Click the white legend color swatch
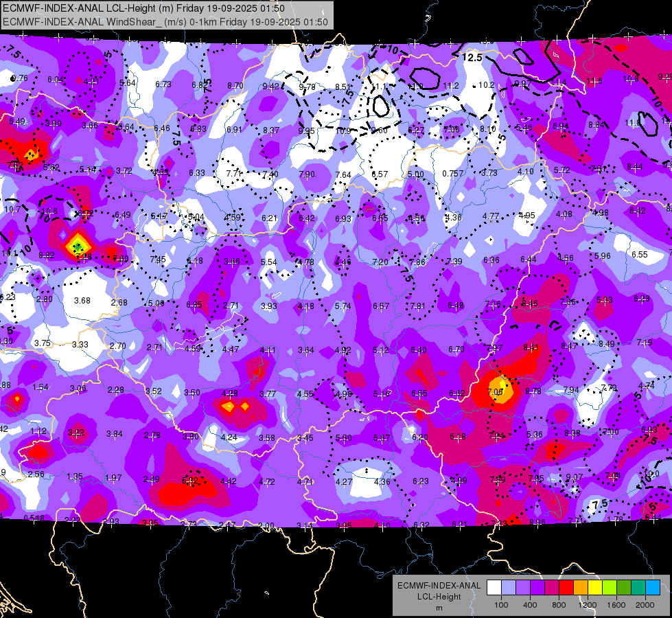The image size is (672, 618). pos(494,588)
